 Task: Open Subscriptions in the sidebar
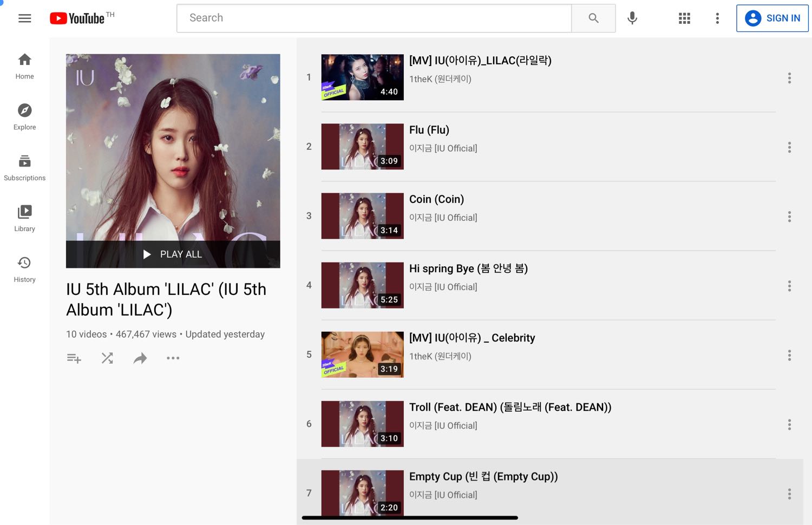(x=24, y=168)
